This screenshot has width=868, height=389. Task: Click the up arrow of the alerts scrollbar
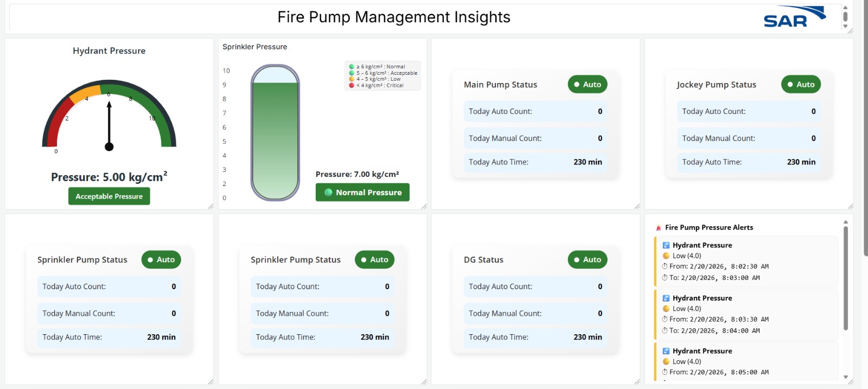coord(845,222)
